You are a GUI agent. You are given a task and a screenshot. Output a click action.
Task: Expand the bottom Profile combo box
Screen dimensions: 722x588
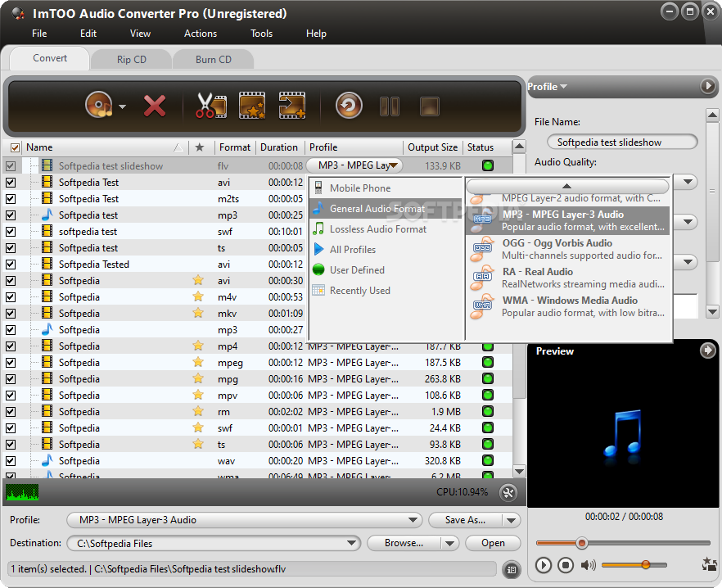point(413,520)
